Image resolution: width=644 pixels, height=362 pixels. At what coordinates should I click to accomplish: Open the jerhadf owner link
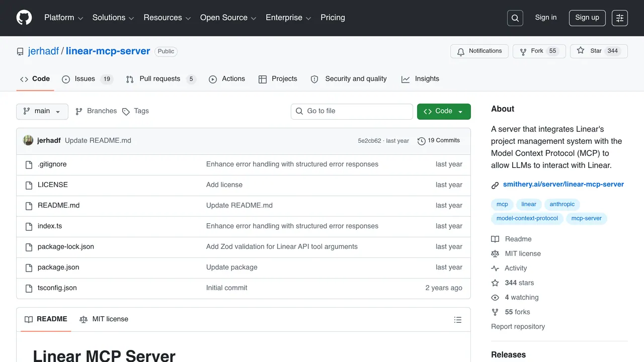point(44,51)
